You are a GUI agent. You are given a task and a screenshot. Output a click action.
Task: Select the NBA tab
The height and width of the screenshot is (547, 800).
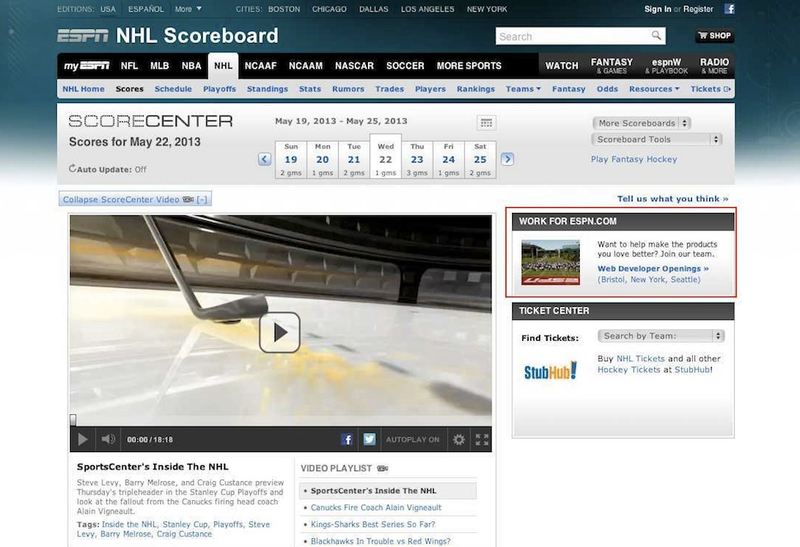(x=191, y=66)
